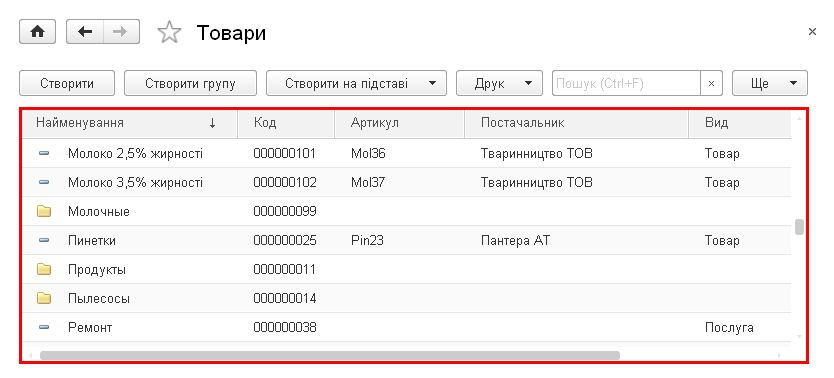
Task: Go to the home page icon
Action: pos(37,32)
